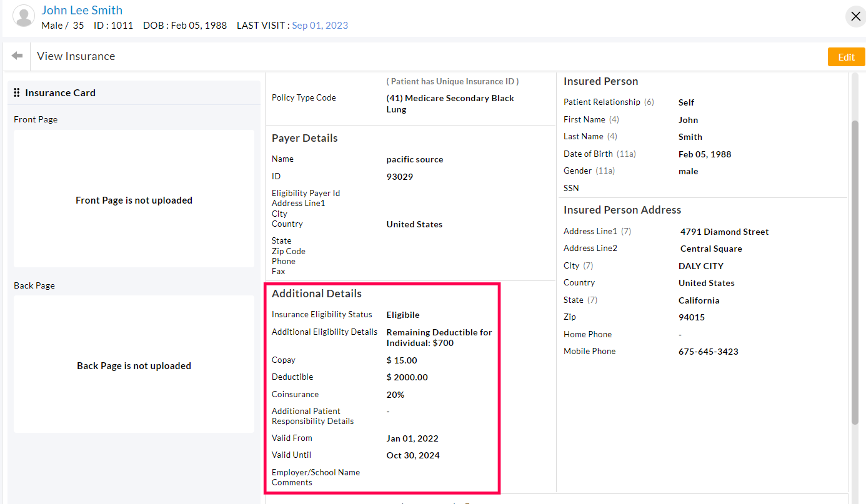Click the Deductible value $2000.00
The height and width of the screenshot is (504, 866).
(x=407, y=377)
